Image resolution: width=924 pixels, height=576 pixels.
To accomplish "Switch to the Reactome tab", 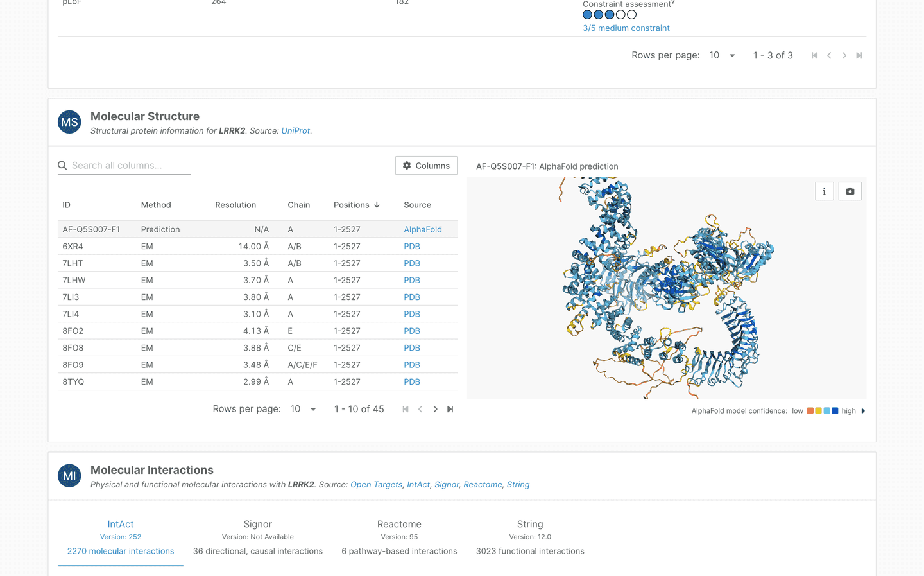I will coord(399,537).
